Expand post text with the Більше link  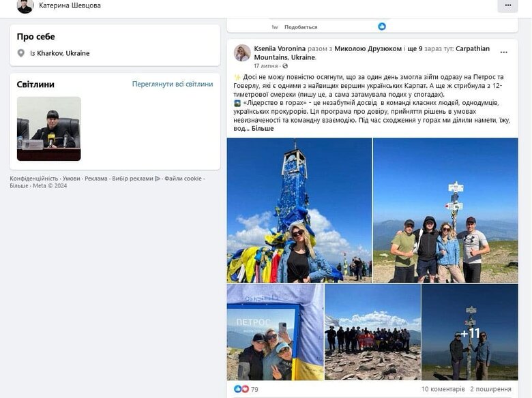263,128
